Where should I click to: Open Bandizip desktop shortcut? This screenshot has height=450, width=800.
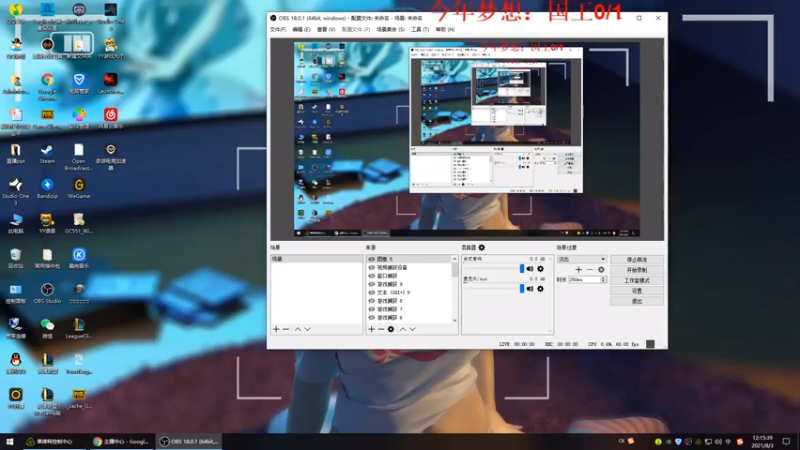click(x=47, y=189)
